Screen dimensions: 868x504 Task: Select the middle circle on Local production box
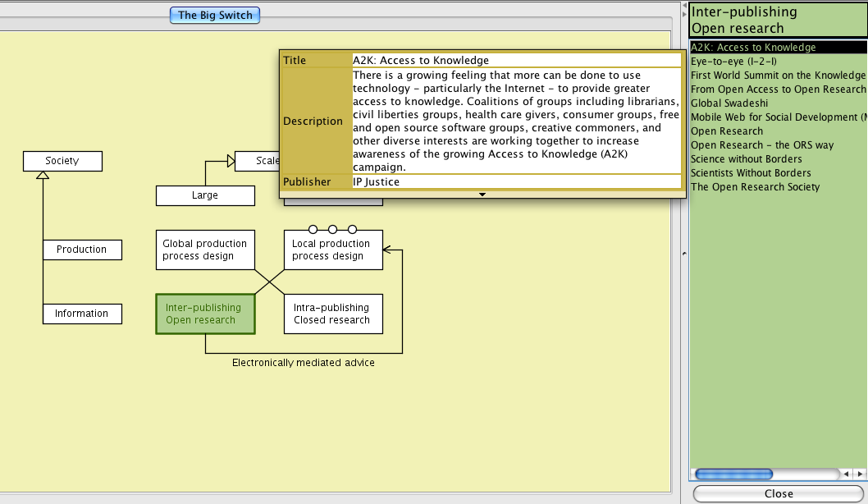click(332, 230)
